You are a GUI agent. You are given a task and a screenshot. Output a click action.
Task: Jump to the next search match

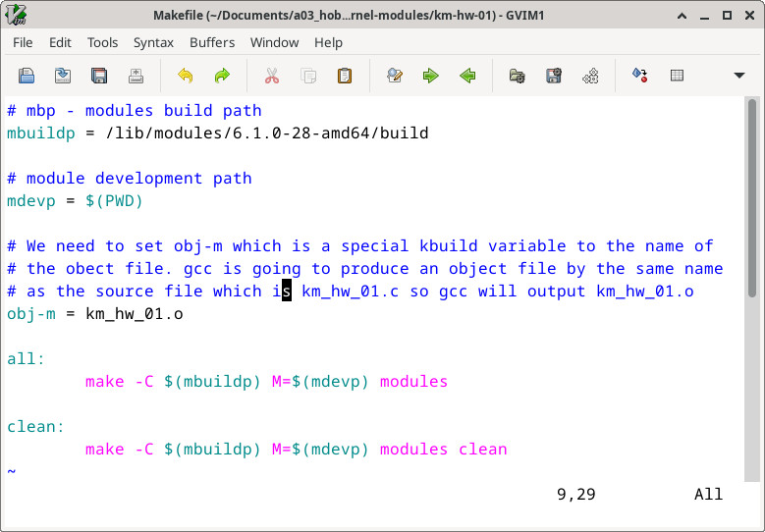point(431,76)
